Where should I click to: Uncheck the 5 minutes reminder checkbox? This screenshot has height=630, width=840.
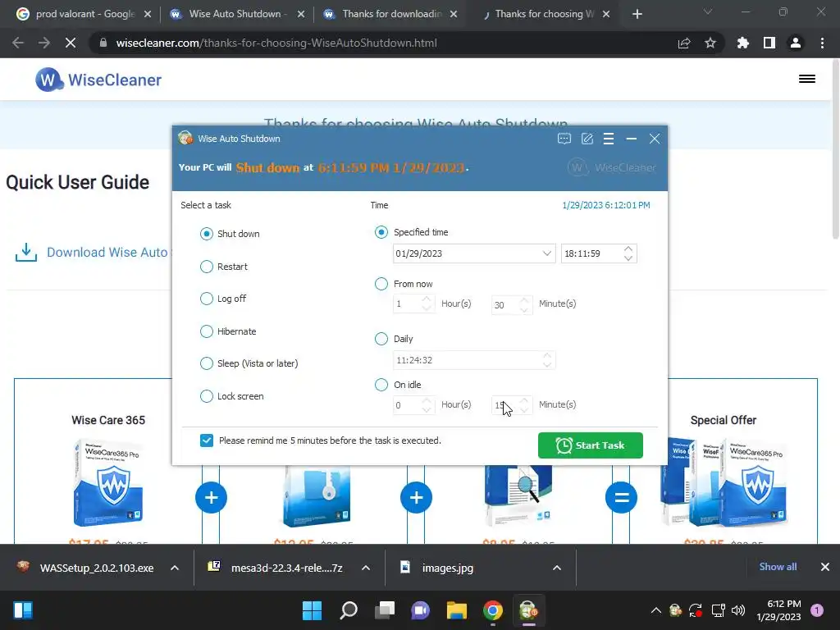(206, 441)
